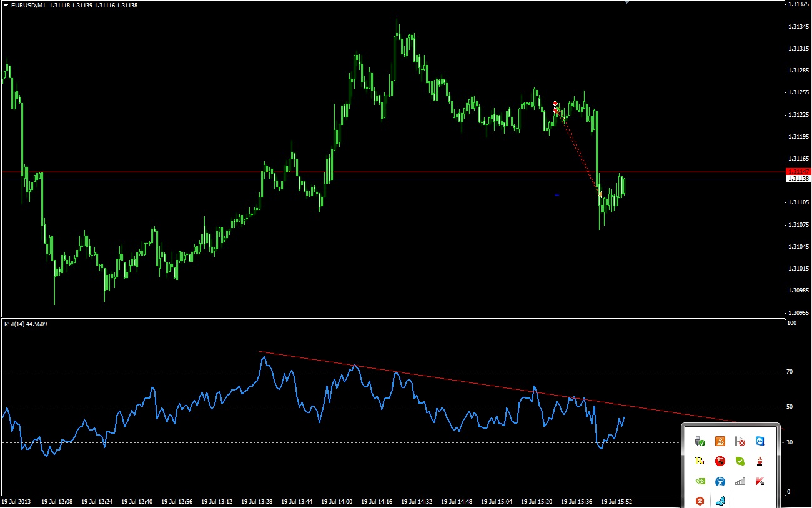Click the Safely Remove Hardware USB tray icon
The width and height of the screenshot is (812, 508).
[700, 442]
